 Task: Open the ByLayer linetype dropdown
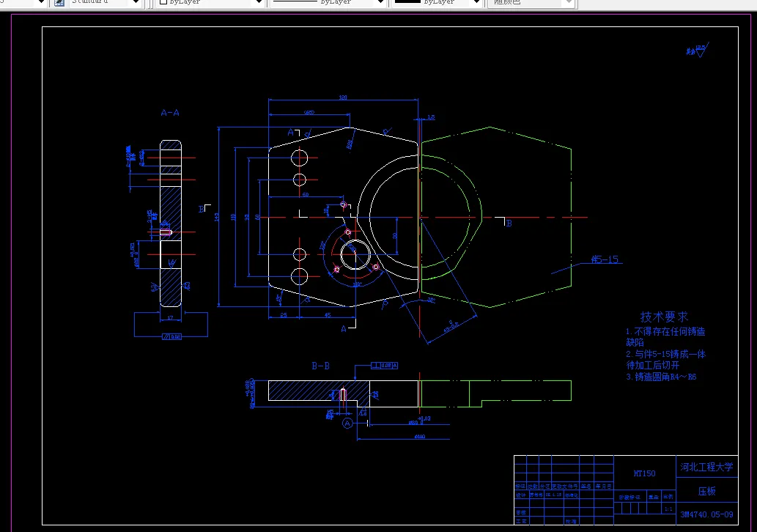point(380,2)
